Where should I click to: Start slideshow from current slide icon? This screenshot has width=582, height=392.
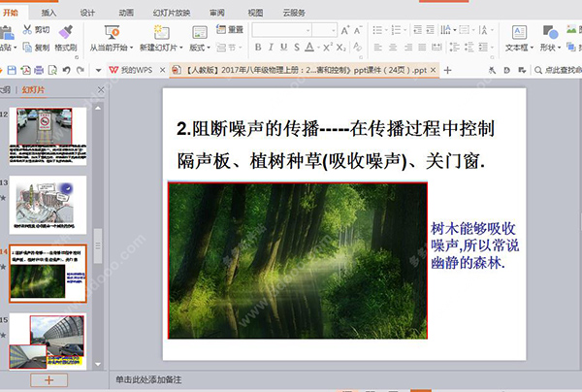click(112, 32)
